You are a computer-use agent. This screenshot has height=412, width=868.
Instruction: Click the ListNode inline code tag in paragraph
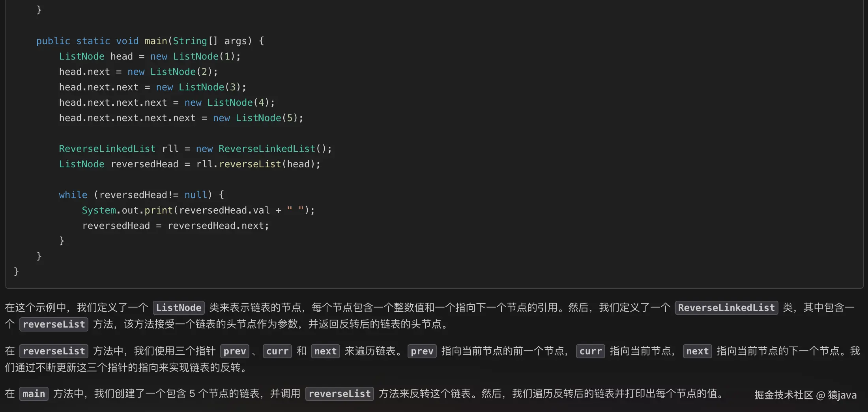(179, 307)
